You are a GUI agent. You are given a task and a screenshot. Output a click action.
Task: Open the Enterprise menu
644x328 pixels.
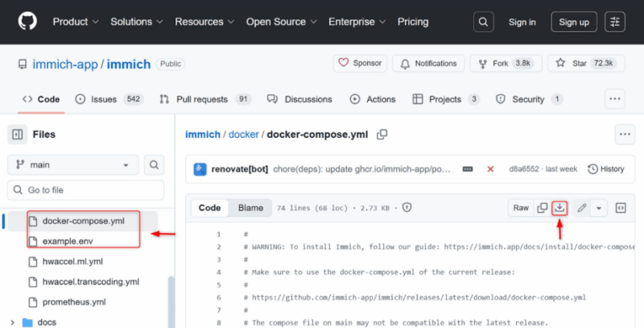tap(357, 22)
